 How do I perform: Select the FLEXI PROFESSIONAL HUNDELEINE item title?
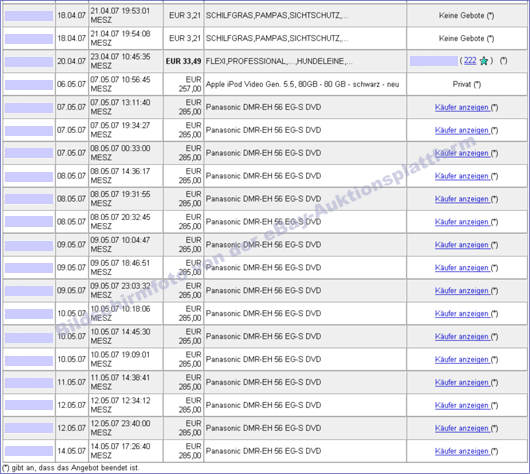tap(279, 61)
